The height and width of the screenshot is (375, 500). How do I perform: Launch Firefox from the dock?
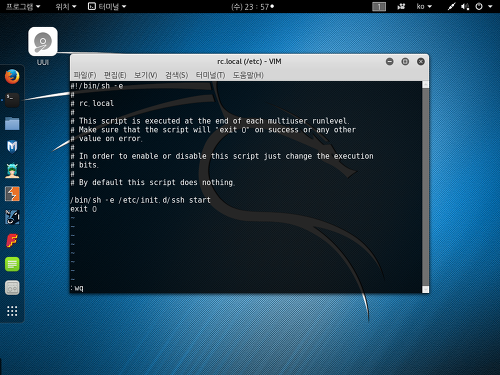[12, 76]
